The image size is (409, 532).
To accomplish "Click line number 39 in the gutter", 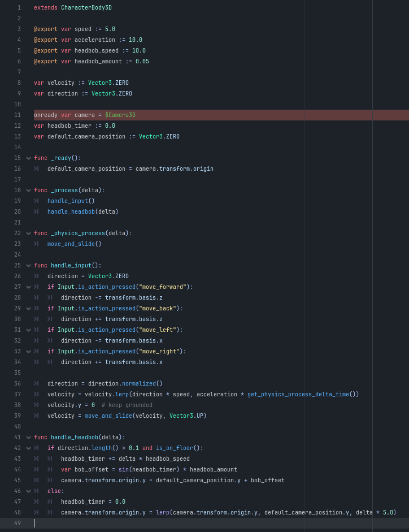I will [18, 416].
